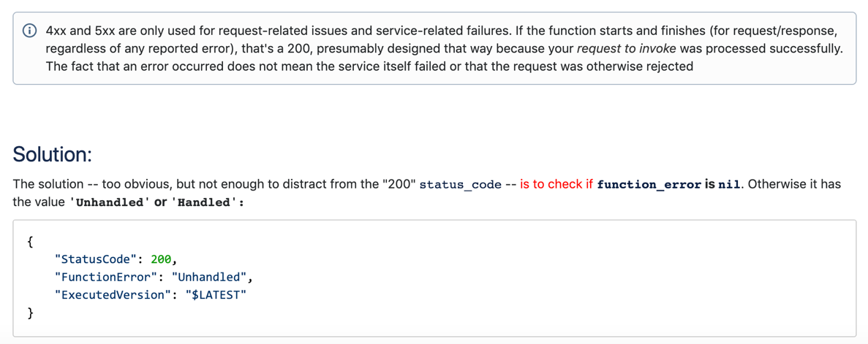Click the red "is to check if" text
Image resolution: width=868 pixels, height=344 pixels.
click(x=556, y=184)
